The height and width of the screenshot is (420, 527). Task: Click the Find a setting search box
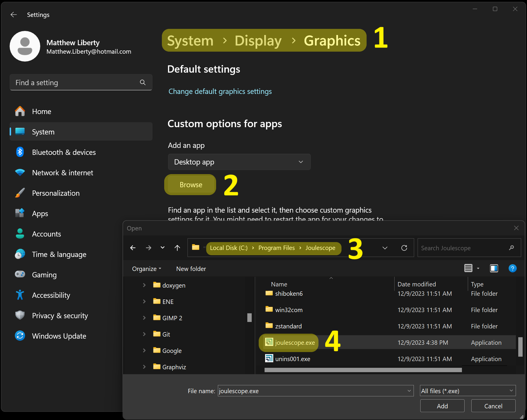(81, 83)
